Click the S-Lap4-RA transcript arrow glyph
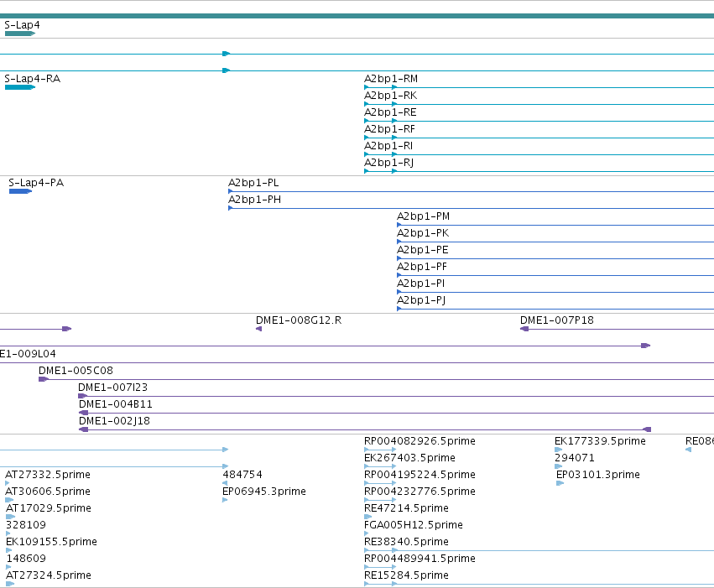This screenshot has width=714, height=588. pyautogui.click(x=20, y=87)
